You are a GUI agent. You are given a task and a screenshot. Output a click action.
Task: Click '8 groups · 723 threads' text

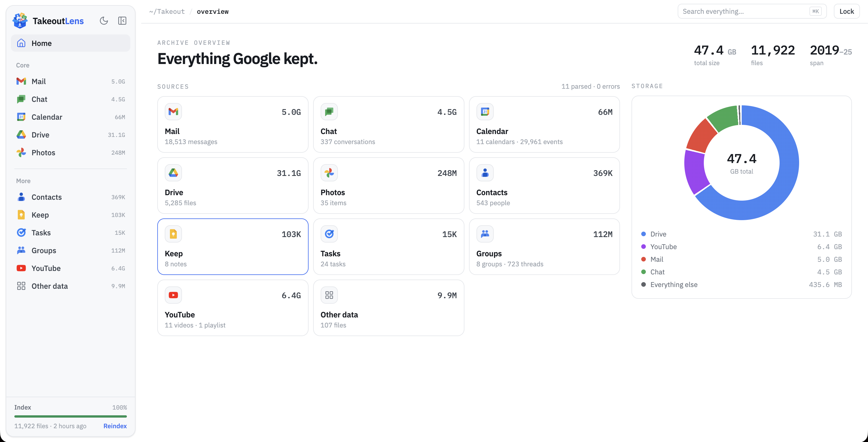[x=510, y=264]
